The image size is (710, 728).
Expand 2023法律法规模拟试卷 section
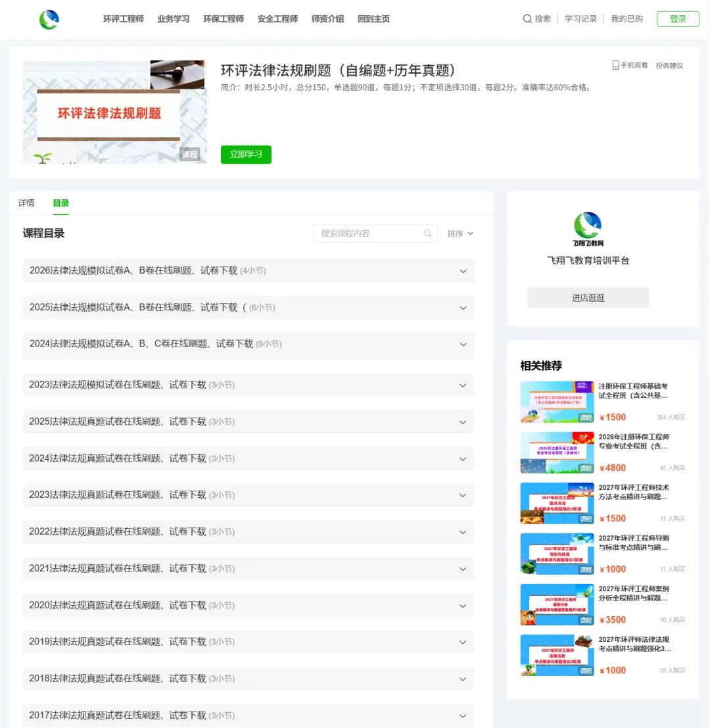(248, 385)
